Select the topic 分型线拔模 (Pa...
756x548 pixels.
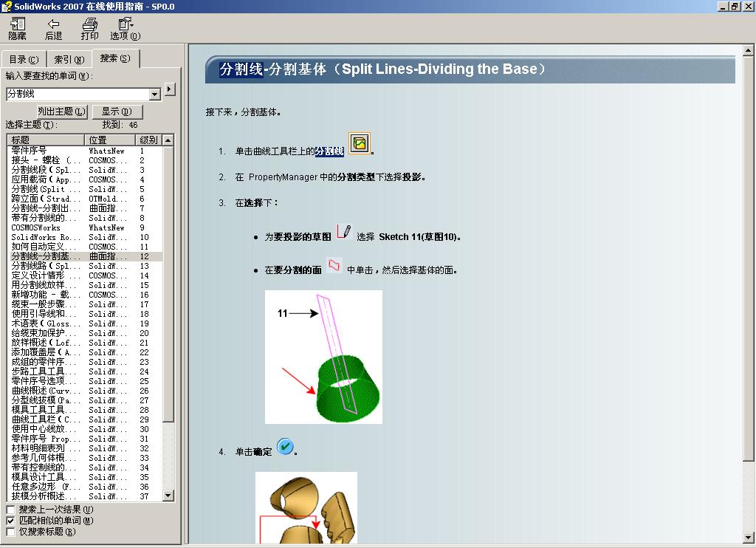86,400
